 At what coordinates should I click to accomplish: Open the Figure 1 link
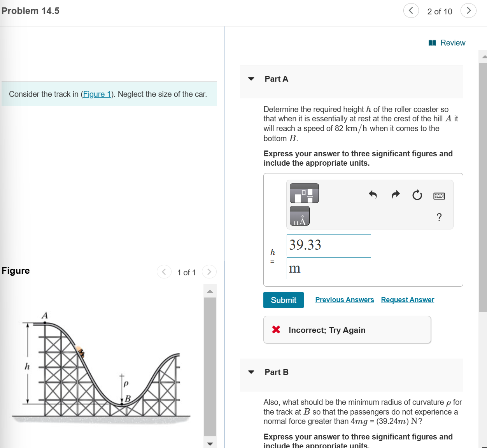(96, 94)
